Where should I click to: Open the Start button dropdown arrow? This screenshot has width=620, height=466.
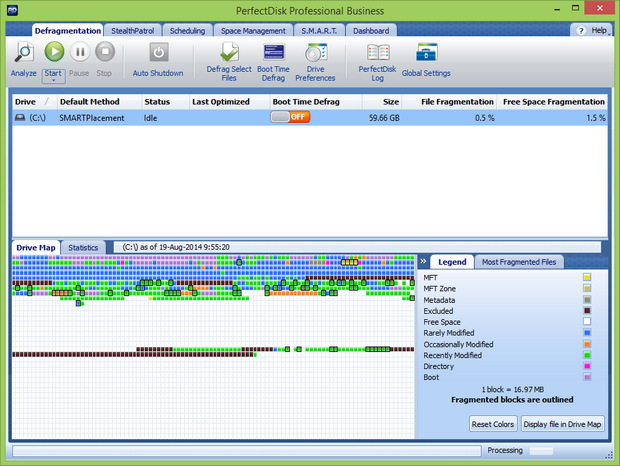53,80
